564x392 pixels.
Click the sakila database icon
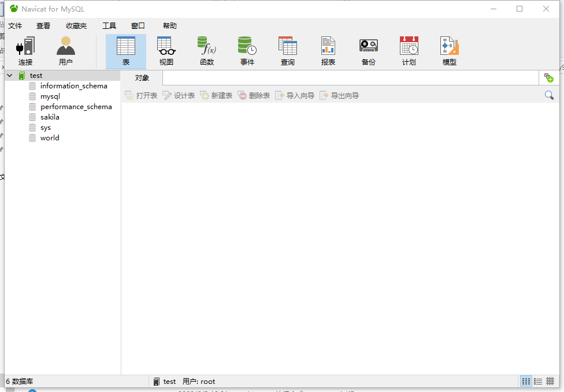tap(32, 117)
